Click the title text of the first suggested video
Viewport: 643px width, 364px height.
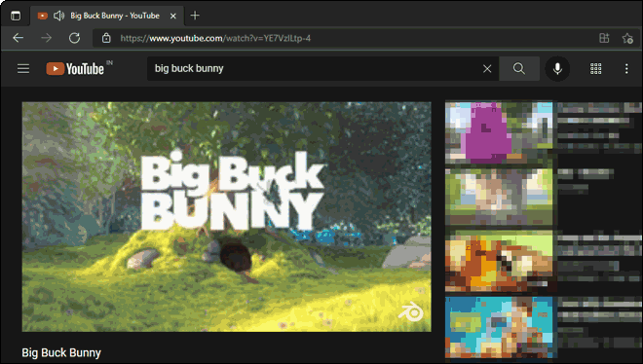(x=599, y=114)
